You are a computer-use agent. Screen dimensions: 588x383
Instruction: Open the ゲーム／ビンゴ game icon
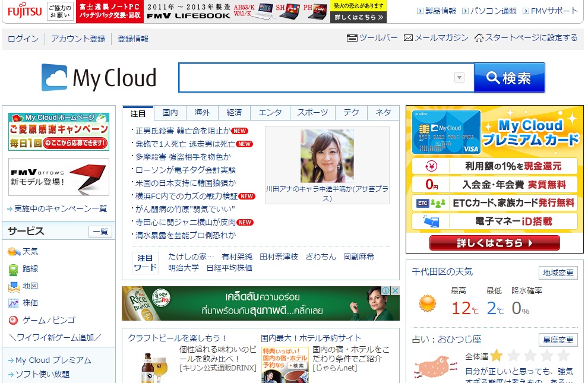[13, 321]
